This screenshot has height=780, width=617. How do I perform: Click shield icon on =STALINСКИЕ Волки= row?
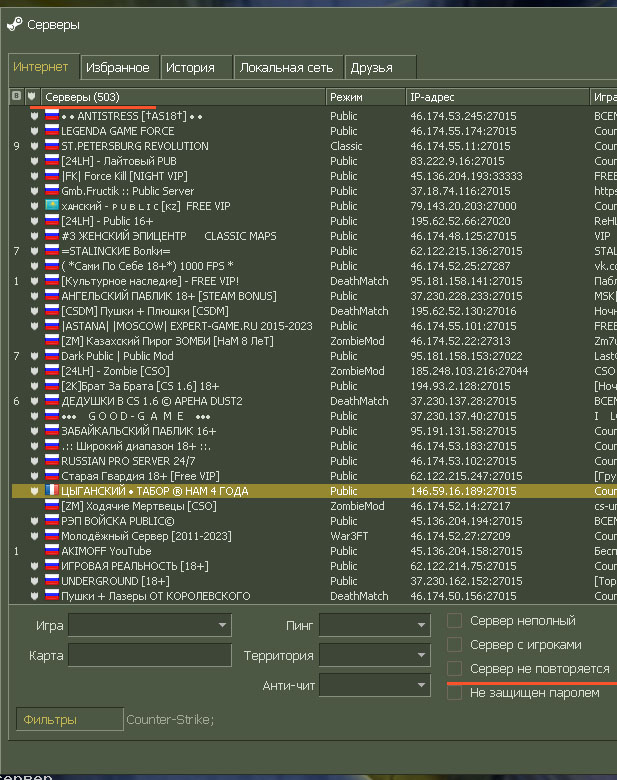point(34,251)
